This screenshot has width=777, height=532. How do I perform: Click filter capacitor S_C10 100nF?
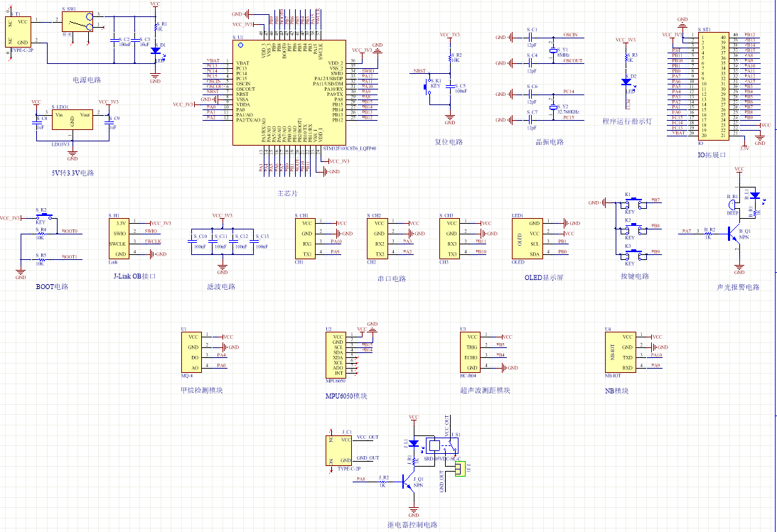tap(192, 241)
